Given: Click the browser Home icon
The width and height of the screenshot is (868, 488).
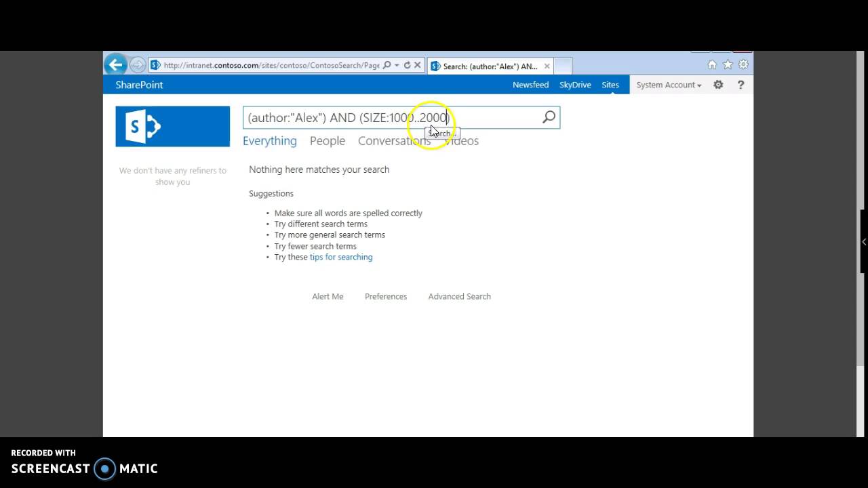Looking at the screenshot, I should tap(712, 65).
